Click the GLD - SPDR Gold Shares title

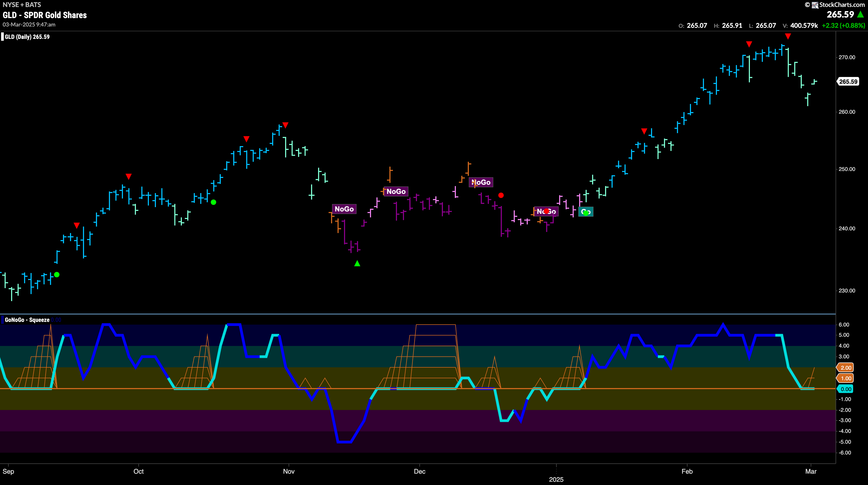[x=45, y=15]
